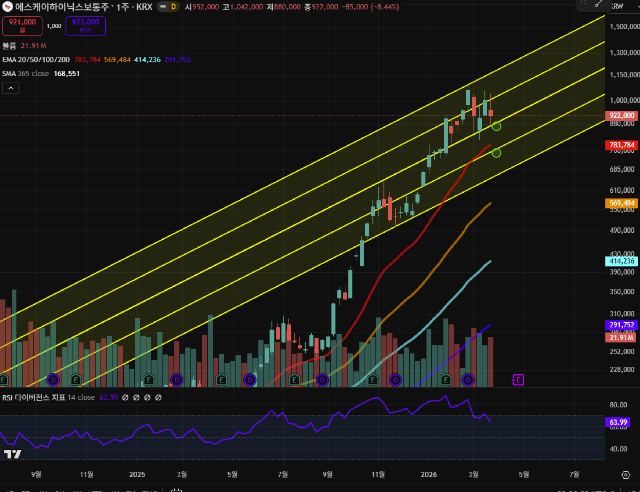
Task: Open the time axis settings gear icon
Action: pos(625,475)
